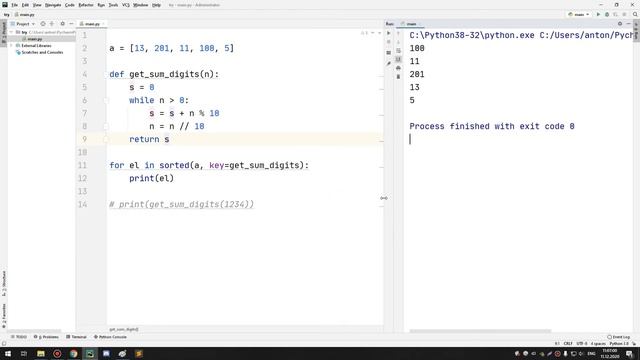Hide the Run panel with minimize icon
This screenshot has height=360, width=640.
click(629, 24)
